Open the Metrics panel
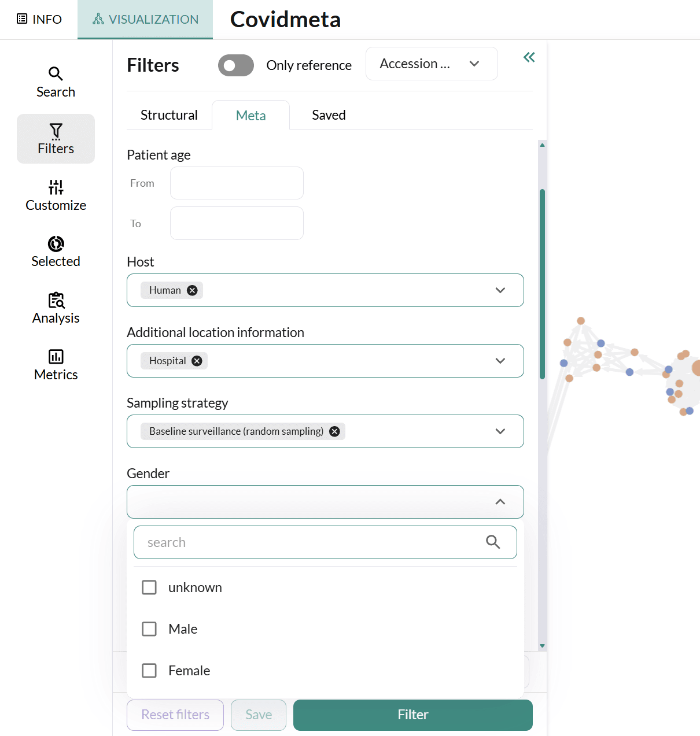The width and height of the screenshot is (700, 736). tap(56, 364)
